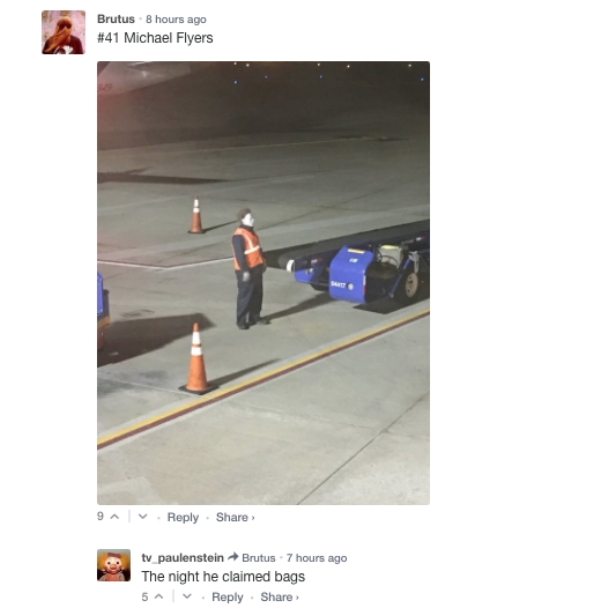Click the vote count 9 on Brutus's comment

click(x=100, y=516)
